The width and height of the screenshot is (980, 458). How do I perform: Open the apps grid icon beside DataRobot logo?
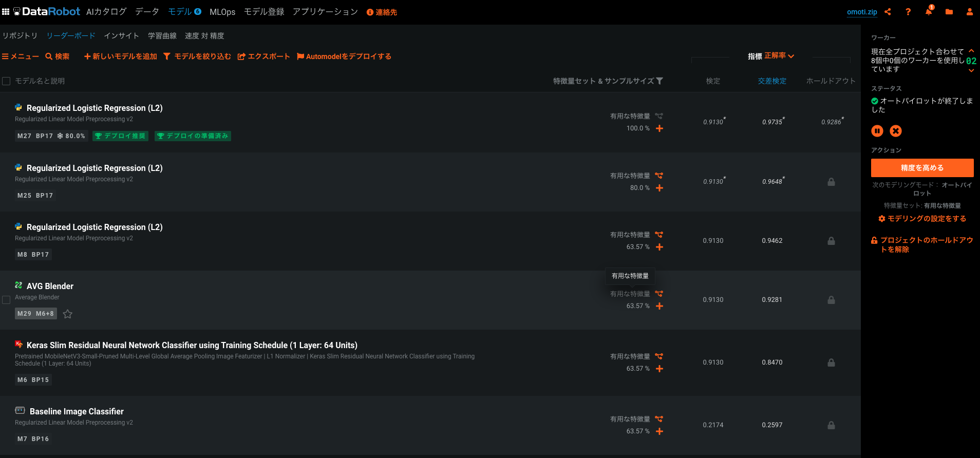[6, 11]
